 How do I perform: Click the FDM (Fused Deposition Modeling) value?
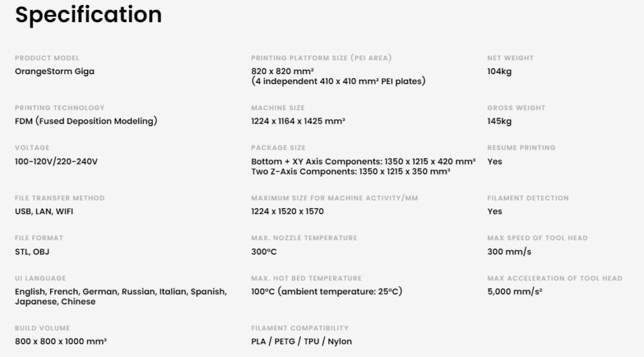click(x=86, y=121)
